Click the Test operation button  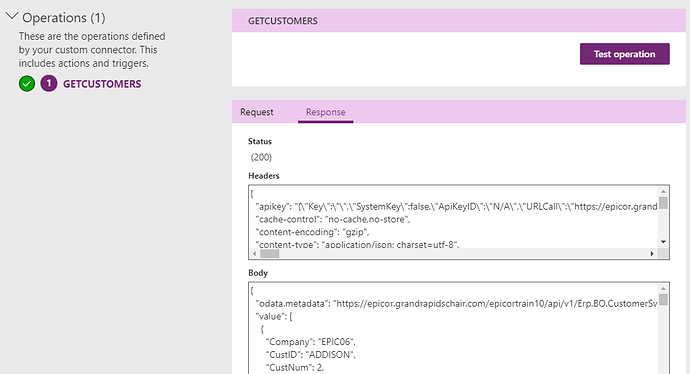624,54
